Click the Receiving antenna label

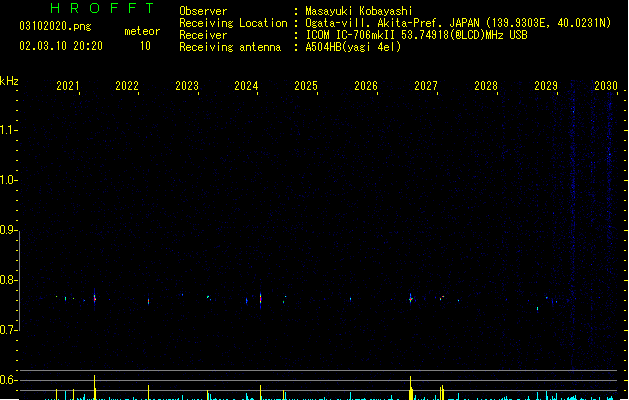pos(230,47)
